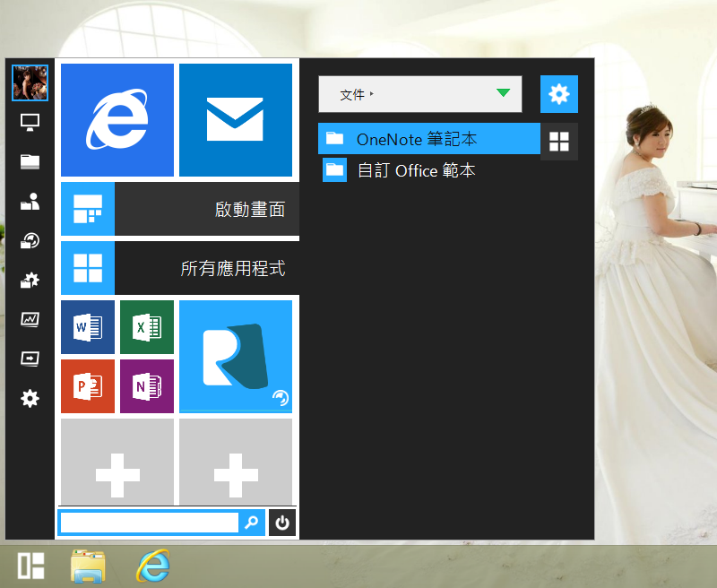Click the 啟動畫面 start screen button
717x588 pixels.
pyautogui.click(x=180, y=209)
